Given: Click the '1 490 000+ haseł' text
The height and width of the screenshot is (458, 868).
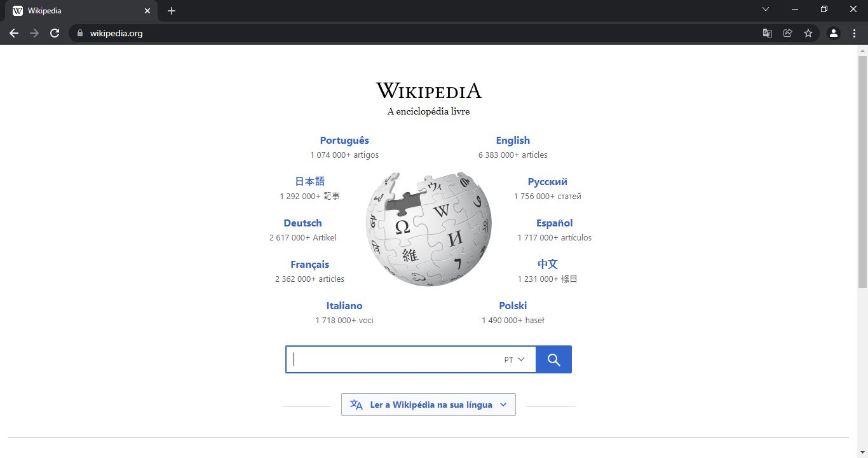Looking at the screenshot, I should coord(513,321).
